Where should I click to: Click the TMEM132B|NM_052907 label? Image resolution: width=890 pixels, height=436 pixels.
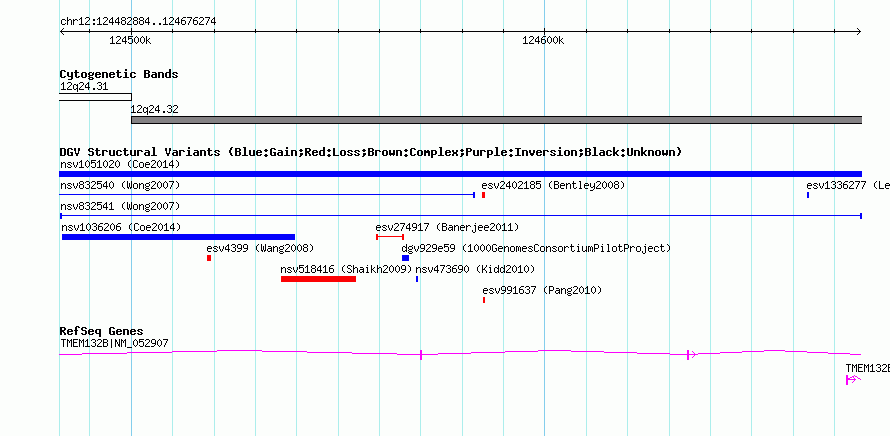coord(114,343)
